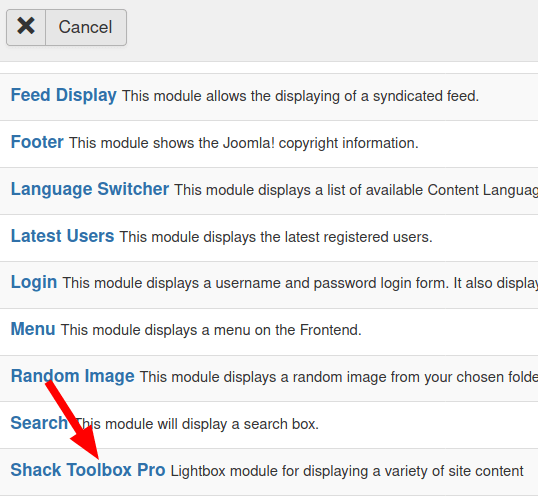Open the Feed Display module type
This screenshot has width=538, height=498.
click(63, 95)
